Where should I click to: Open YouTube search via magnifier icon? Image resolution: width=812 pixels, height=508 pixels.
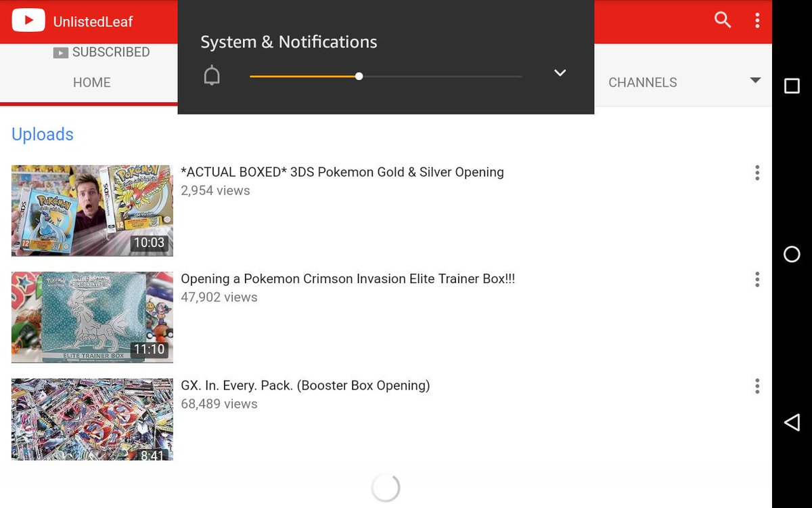[723, 20]
